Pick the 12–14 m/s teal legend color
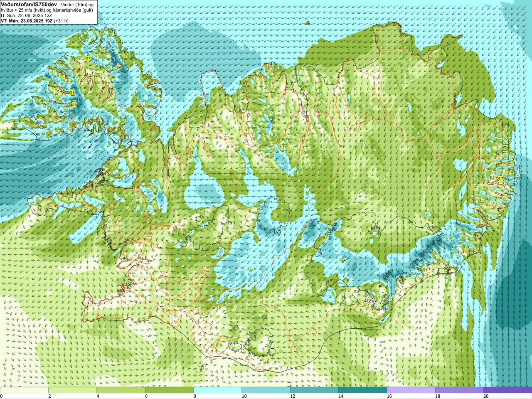Viewport: 532px width, 399px height. (x=314, y=390)
